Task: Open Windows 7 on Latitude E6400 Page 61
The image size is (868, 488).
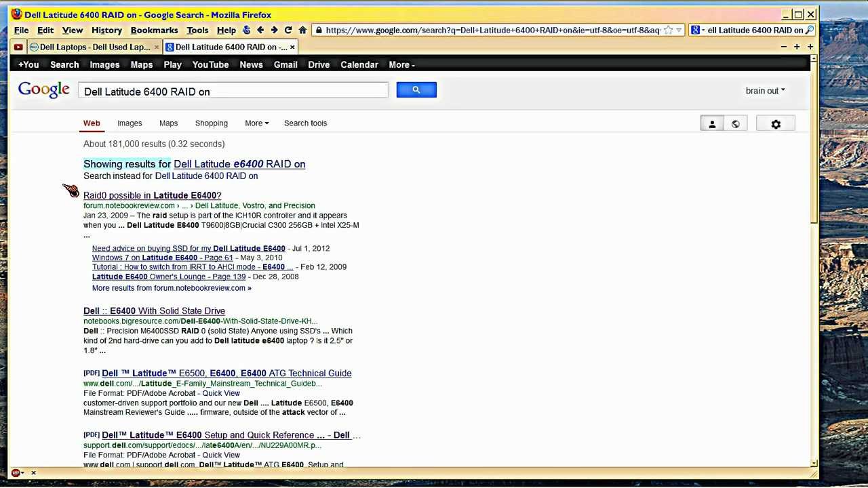Action: 162,258
